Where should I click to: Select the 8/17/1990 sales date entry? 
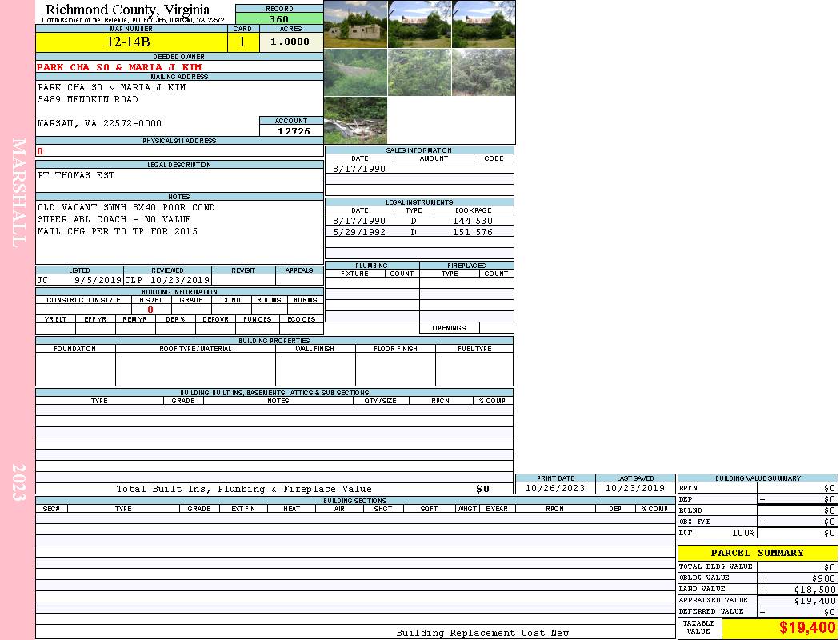click(359, 169)
